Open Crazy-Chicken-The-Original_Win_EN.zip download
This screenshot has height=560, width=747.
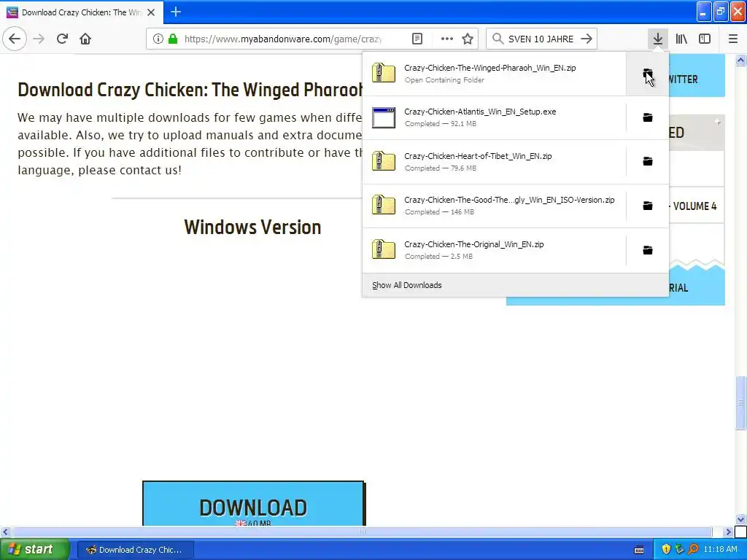point(494,250)
